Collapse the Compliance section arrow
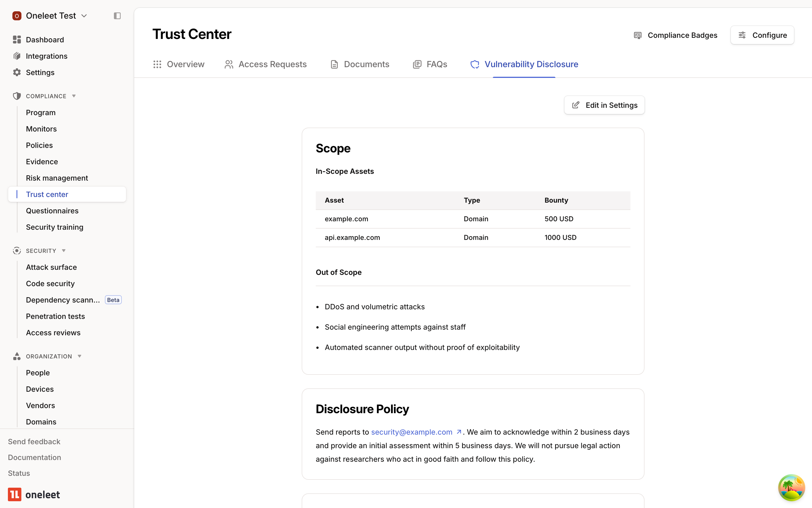 (74, 96)
